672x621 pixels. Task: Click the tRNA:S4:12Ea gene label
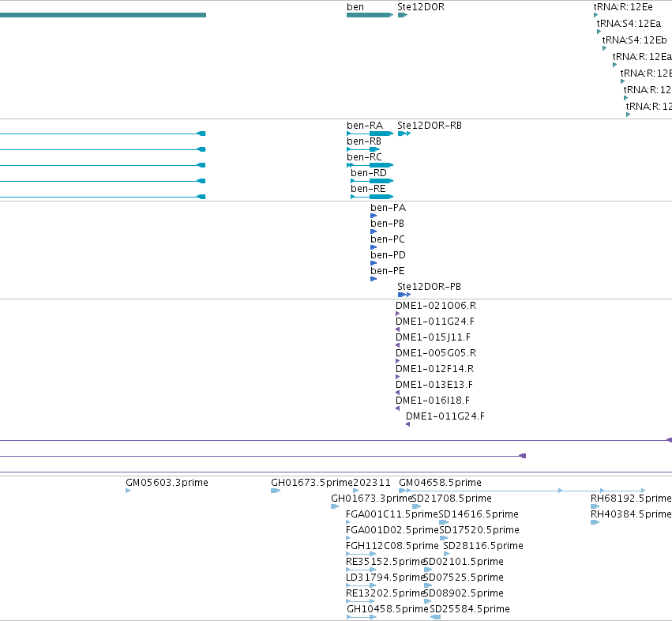pos(629,24)
